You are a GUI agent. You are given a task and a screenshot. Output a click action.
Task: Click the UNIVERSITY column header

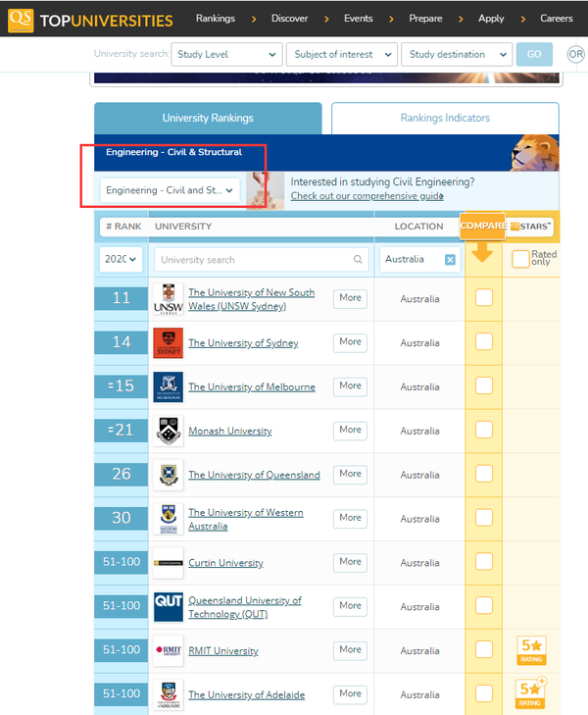click(x=183, y=227)
